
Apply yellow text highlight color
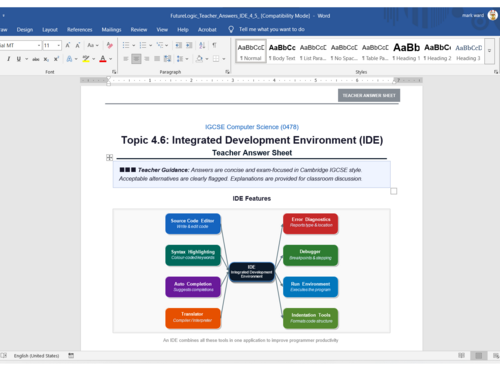click(x=86, y=59)
